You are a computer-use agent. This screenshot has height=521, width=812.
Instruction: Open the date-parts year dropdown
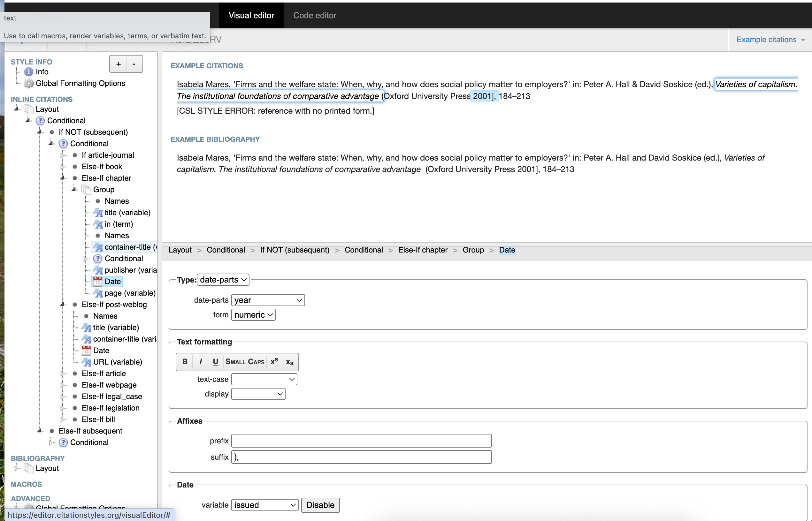click(268, 300)
